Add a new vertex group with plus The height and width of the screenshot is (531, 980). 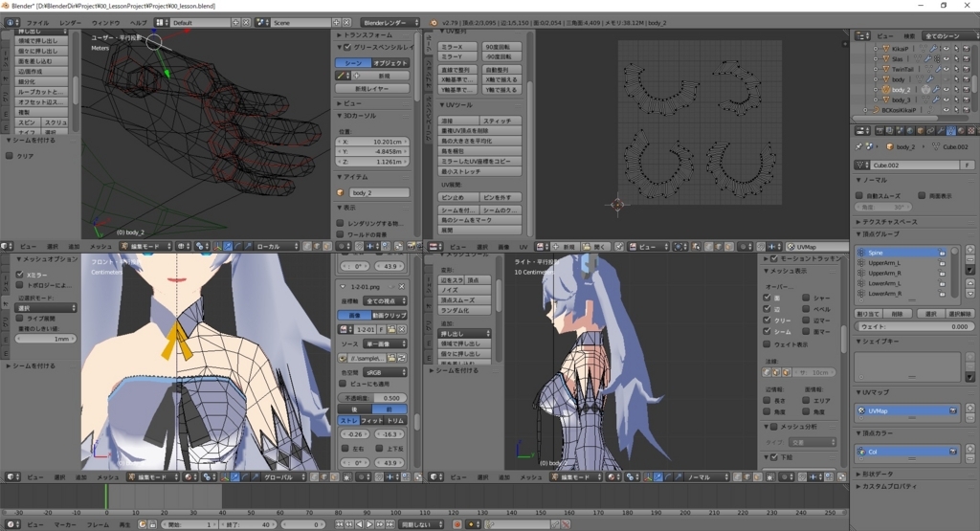click(970, 250)
